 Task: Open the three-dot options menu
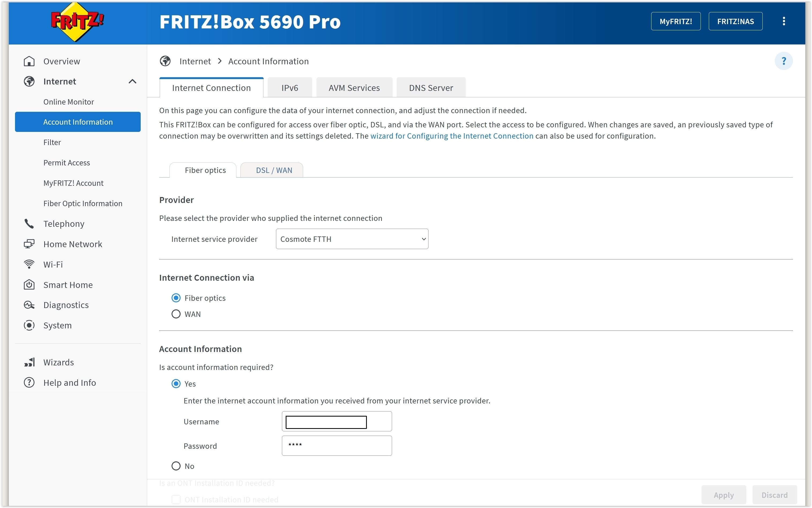(783, 21)
